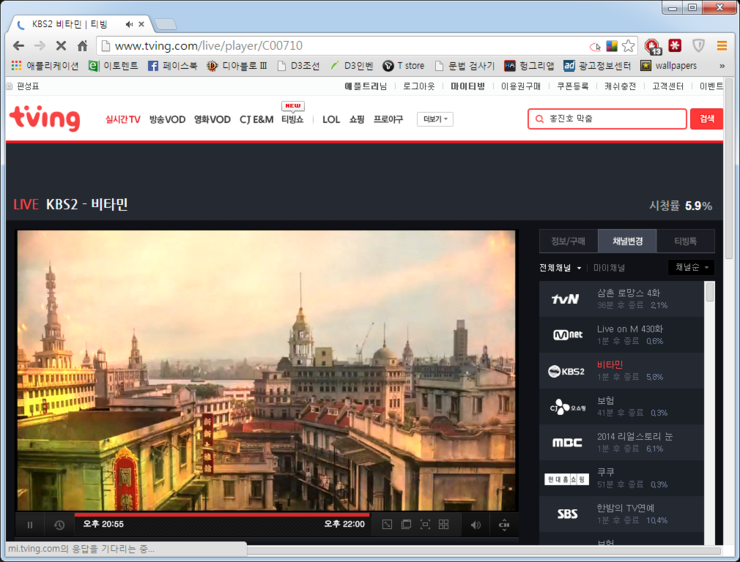Switch to the 정보/구매 tab
The image size is (740, 562).
click(568, 241)
